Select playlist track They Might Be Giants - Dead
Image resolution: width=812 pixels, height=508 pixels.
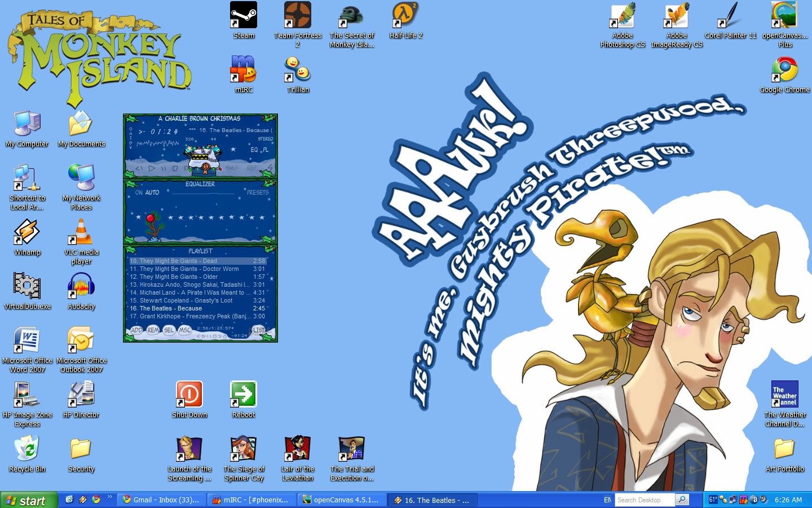(197, 261)
